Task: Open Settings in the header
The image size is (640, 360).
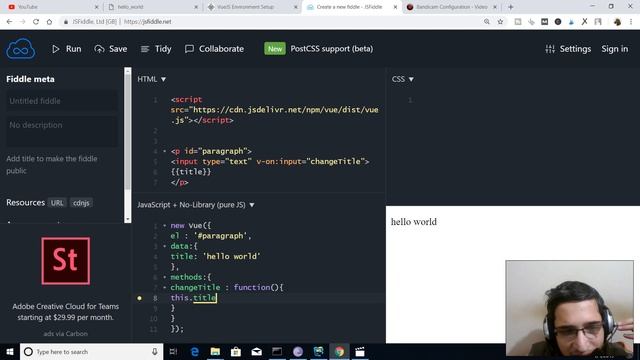Action: pos(568,49)
